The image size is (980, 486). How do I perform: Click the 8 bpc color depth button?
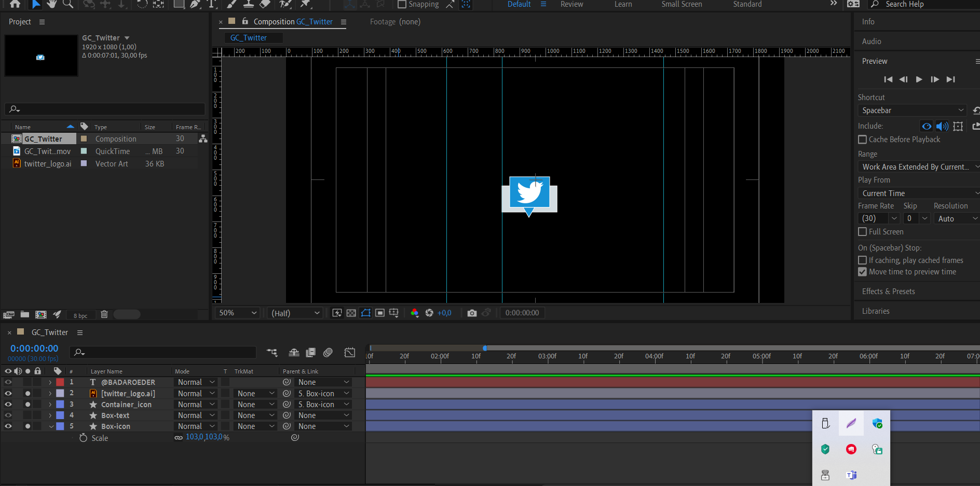80,315
